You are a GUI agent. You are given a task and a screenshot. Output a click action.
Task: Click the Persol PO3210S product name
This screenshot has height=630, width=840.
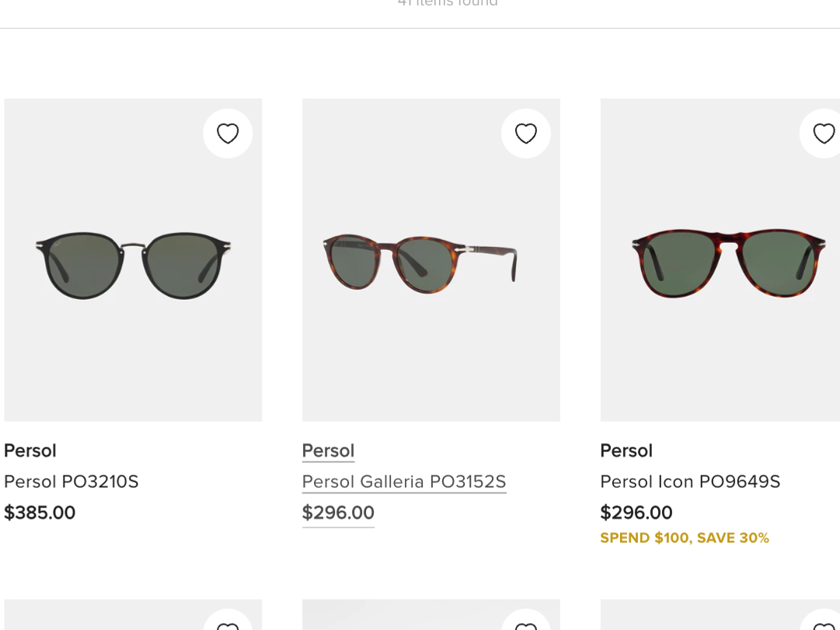point(71,482)
